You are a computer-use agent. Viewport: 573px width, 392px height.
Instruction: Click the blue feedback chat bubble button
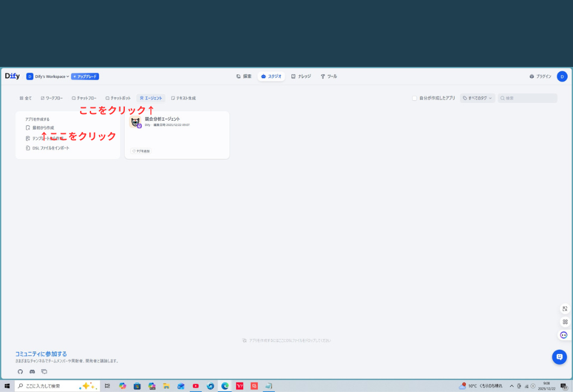(559, 356)
